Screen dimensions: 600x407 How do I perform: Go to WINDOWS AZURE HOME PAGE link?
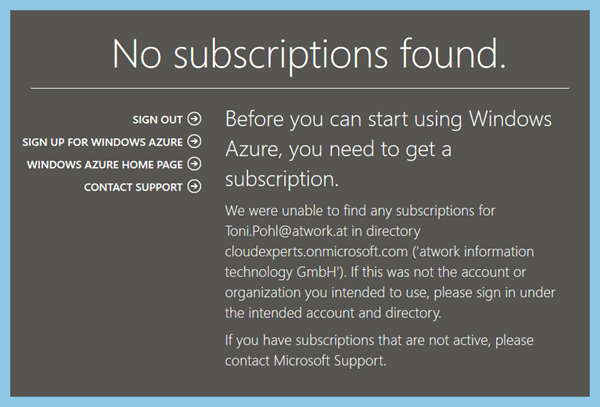pyautogui.click(x=106, y=164)
